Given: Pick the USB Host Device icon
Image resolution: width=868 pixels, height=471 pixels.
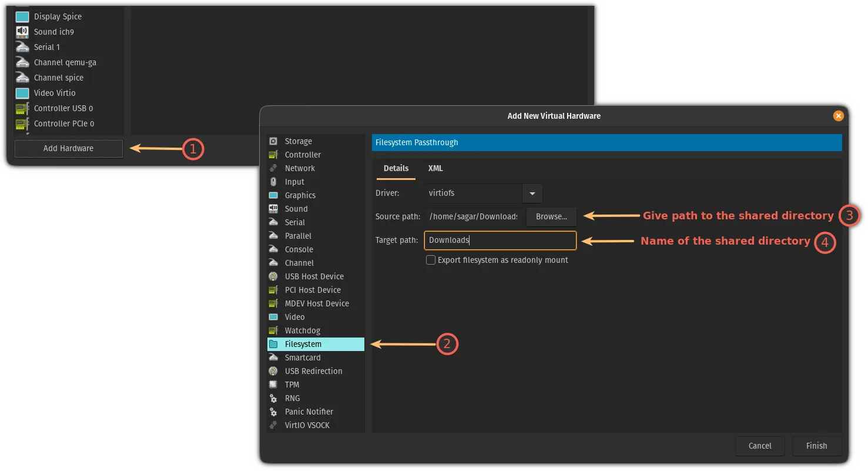Looking at the screenshot, I should (273, 276).
